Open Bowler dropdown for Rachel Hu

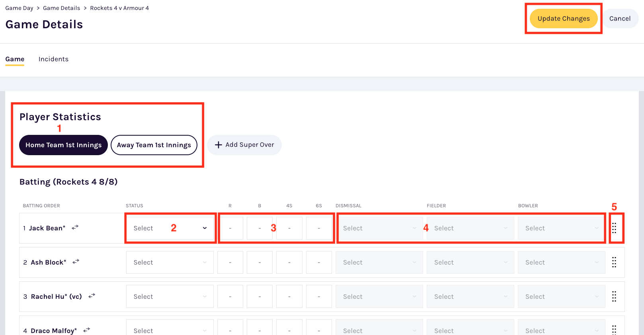coord(561,297)
